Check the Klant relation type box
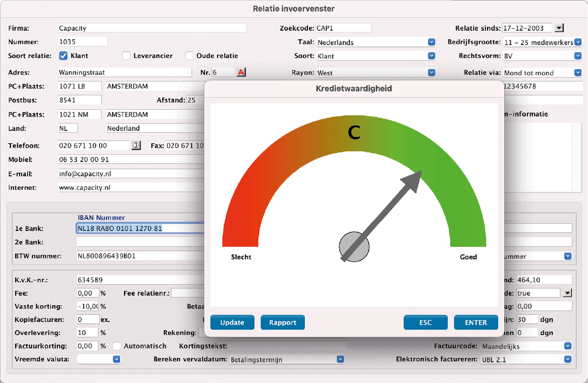 (63, 56)
